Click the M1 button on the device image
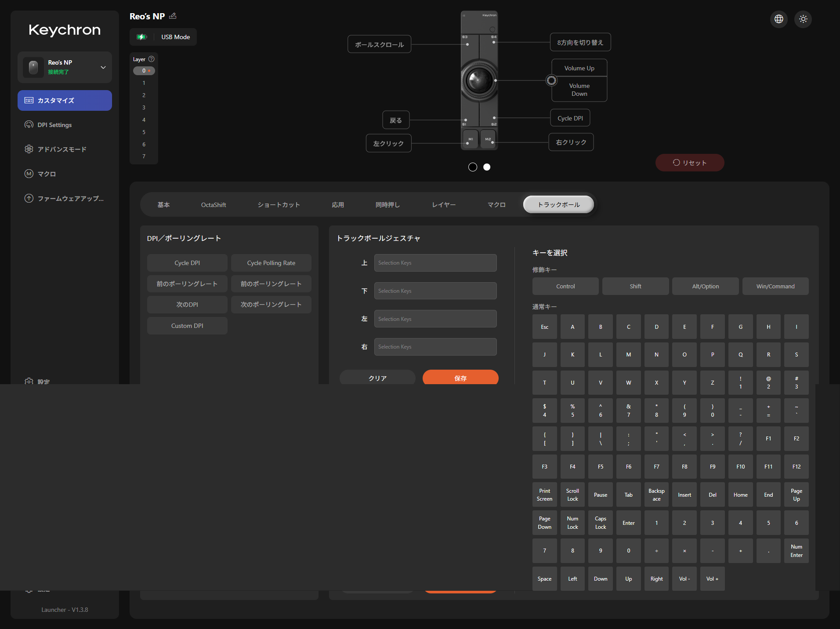This screenshot has height=629, width=840. click(471, 139)
